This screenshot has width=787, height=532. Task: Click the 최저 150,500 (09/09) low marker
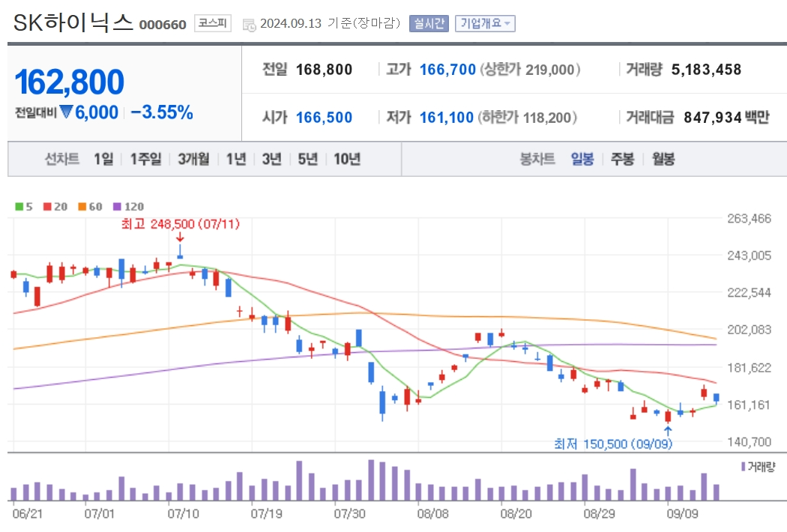(613, 444)
